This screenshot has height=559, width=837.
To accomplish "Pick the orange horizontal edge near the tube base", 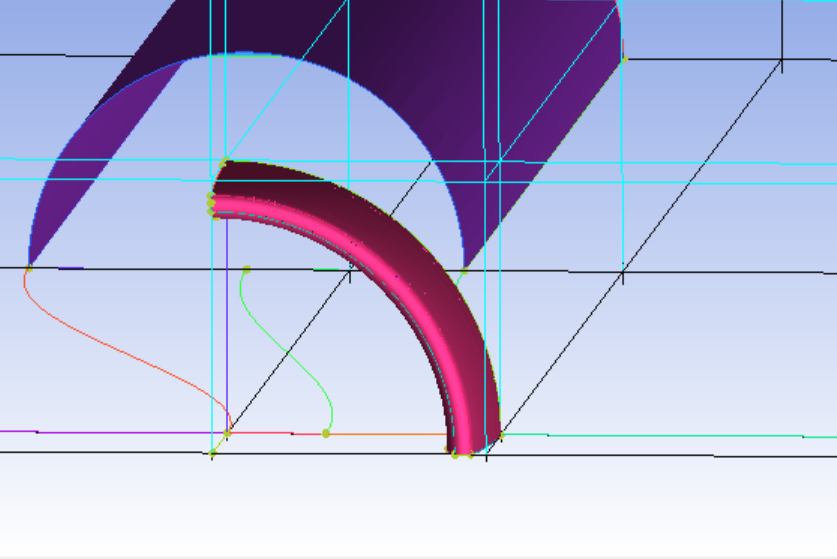I will (x=390, y=434).
